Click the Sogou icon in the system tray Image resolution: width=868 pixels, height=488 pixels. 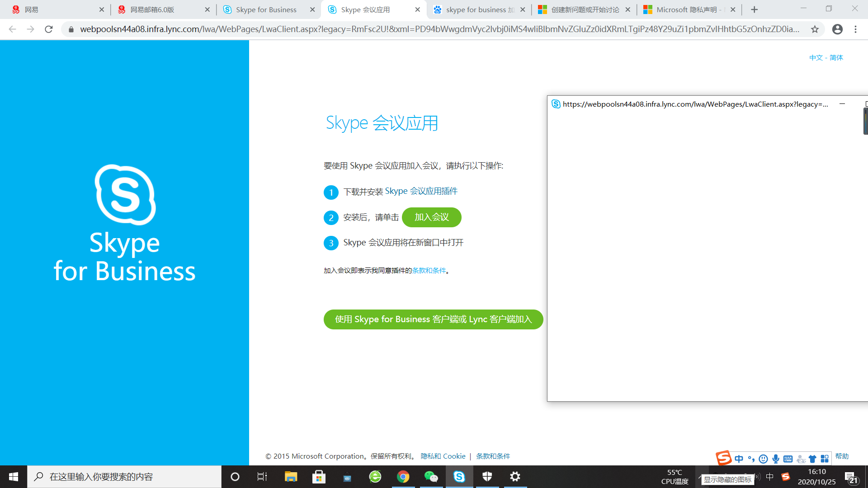(786, 477)
